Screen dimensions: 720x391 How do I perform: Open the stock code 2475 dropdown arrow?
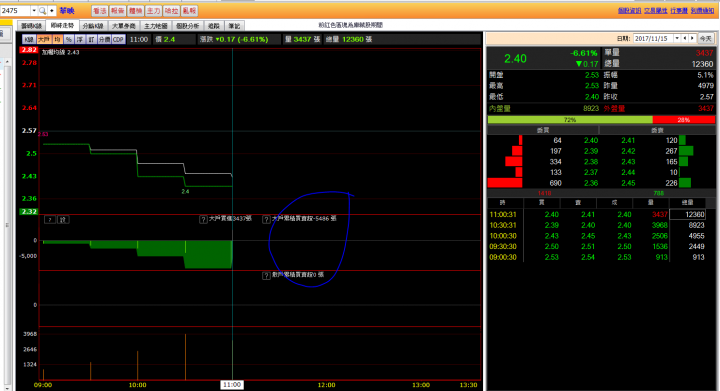click(x=34, y=11)
